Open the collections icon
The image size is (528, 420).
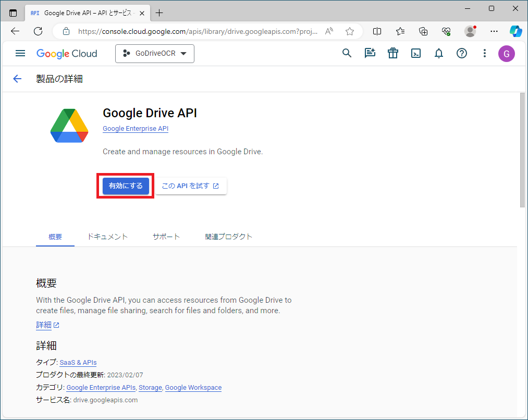423,31
